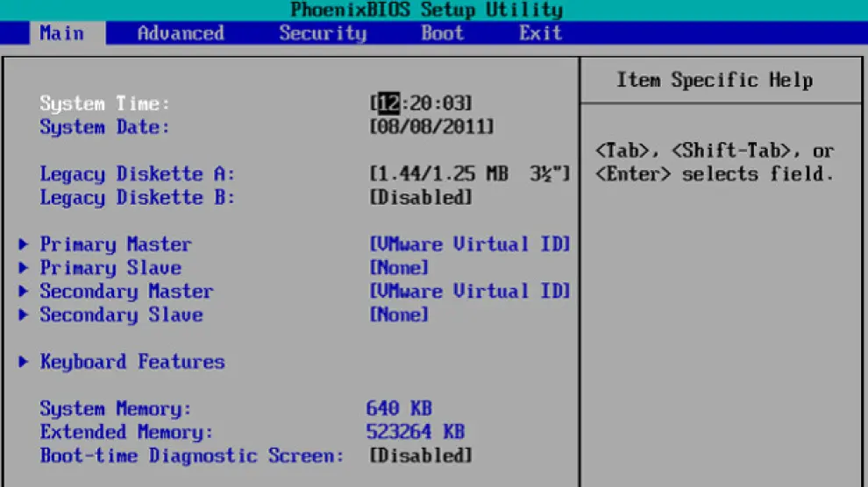The image size is (868, 487).
Task: Select the System Date value 08/08/2011
Action: [x=431, y=127]
